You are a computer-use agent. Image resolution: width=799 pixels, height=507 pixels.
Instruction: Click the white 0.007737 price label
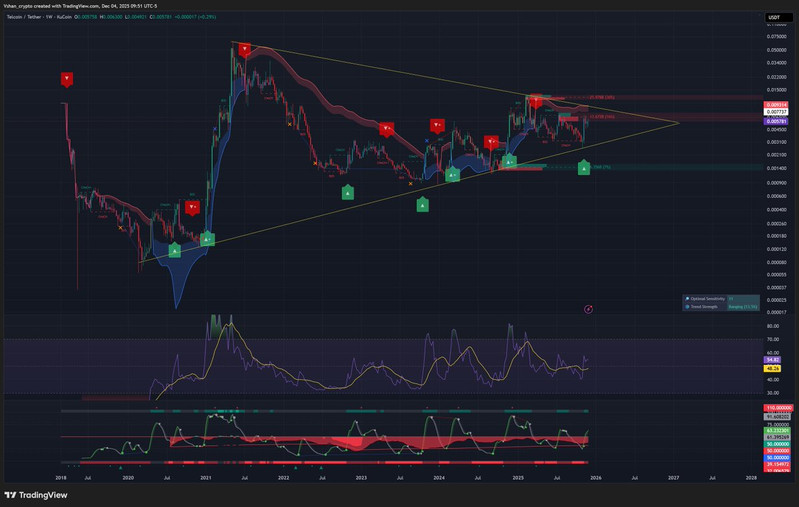(776, 112)
